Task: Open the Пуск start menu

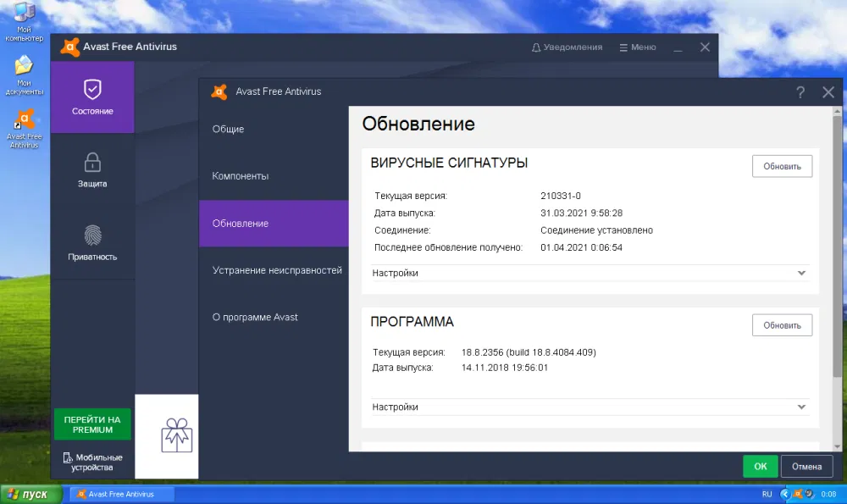Action: click(30, 495)
